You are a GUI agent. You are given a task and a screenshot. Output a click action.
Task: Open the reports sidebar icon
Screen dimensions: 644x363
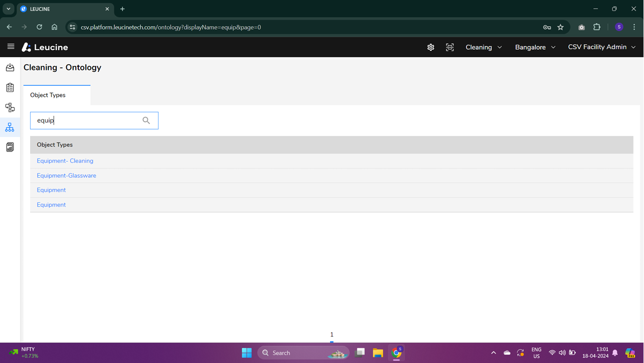pyautogui.click(x=10, y=147)
